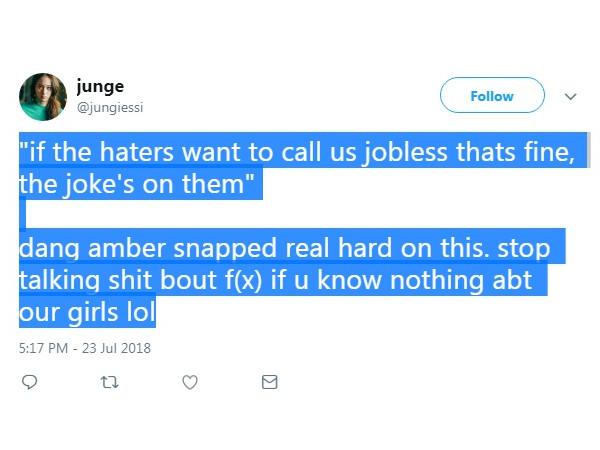This screenshot has height=450, width=600.
Task: Click the line starting "talking shit bout"
Action: click(275, 277)
